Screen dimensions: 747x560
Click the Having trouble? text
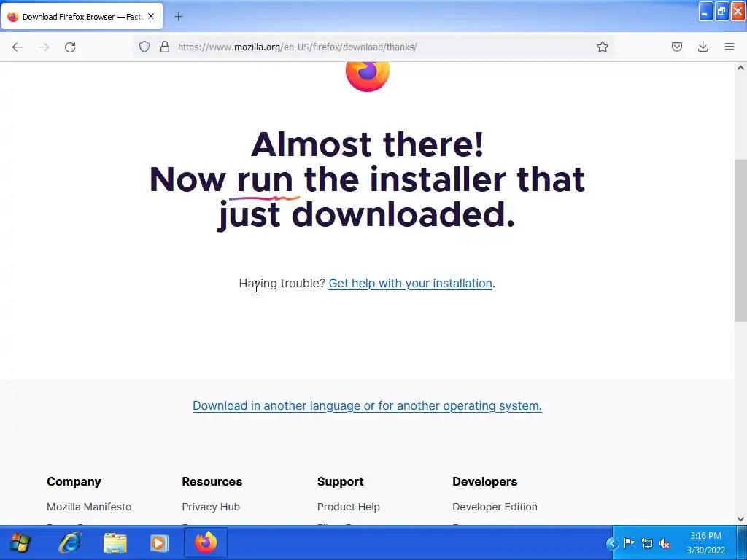coord(282,284)
